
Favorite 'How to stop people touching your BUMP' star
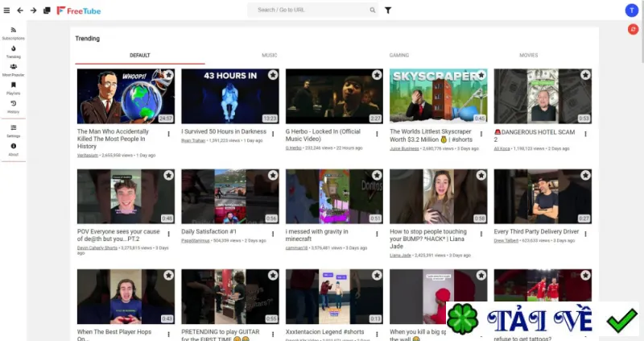(x=481, y=175)
